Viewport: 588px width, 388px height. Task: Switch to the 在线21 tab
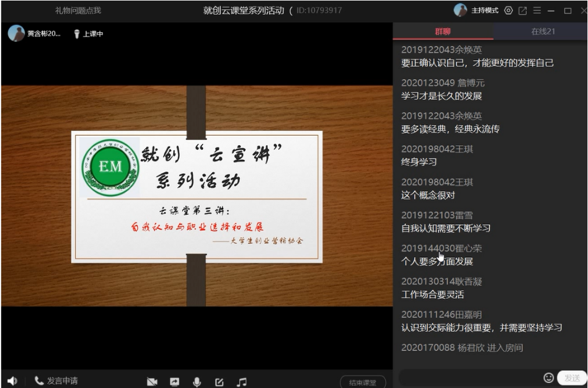543,32
